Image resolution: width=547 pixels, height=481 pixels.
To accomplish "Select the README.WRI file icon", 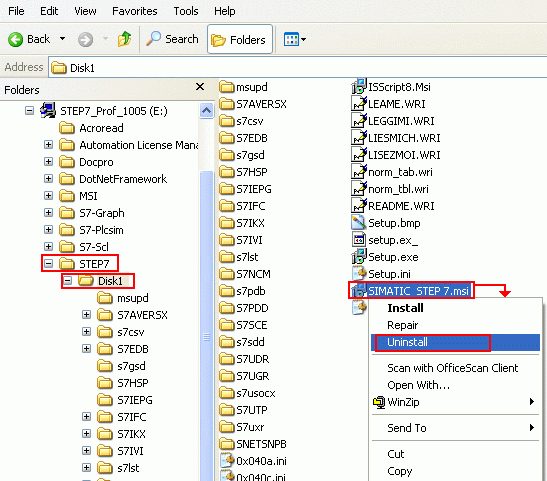I will click(359, 206).
